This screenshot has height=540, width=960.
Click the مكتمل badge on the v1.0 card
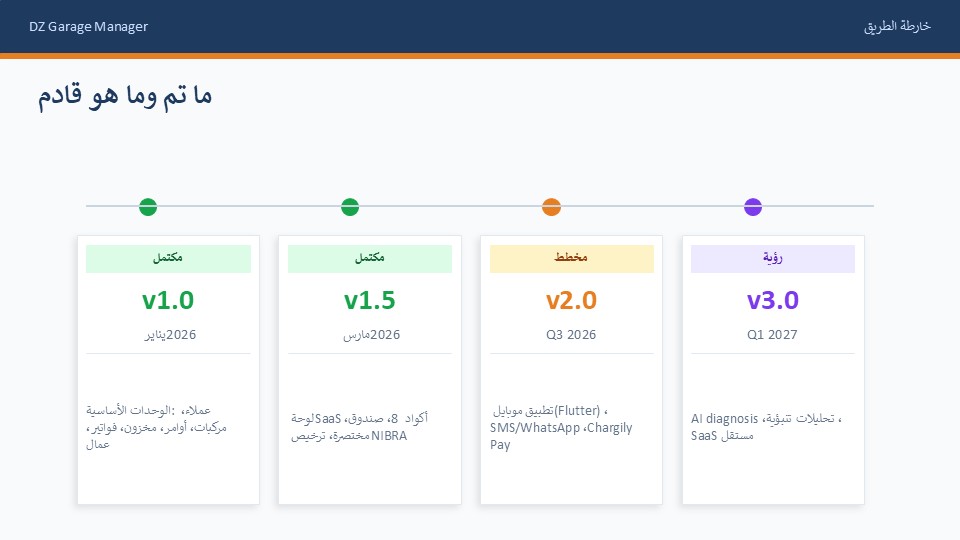coord(168,259)
